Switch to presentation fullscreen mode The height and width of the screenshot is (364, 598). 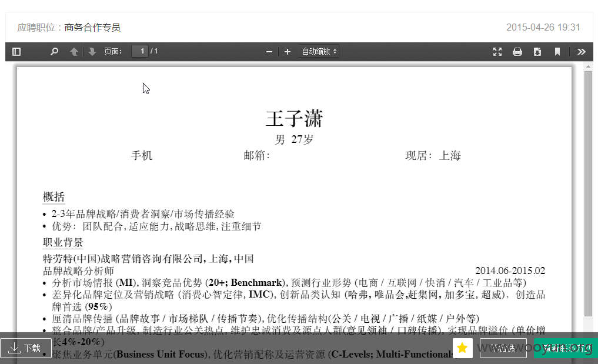[497, 52]
